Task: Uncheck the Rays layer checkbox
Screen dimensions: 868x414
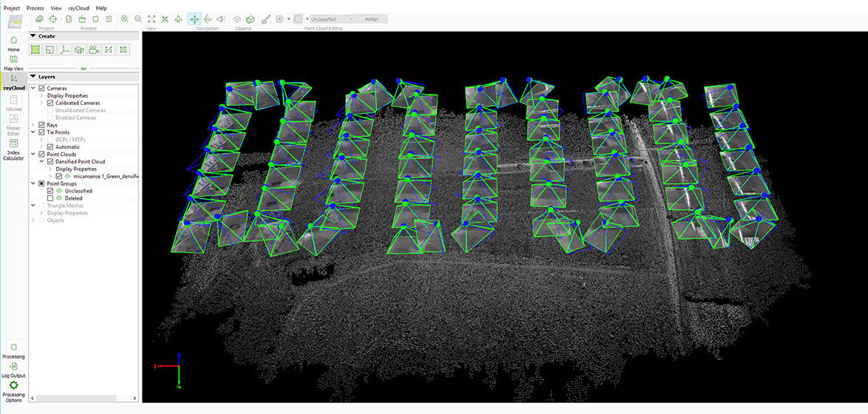Action: coord(42,125)
